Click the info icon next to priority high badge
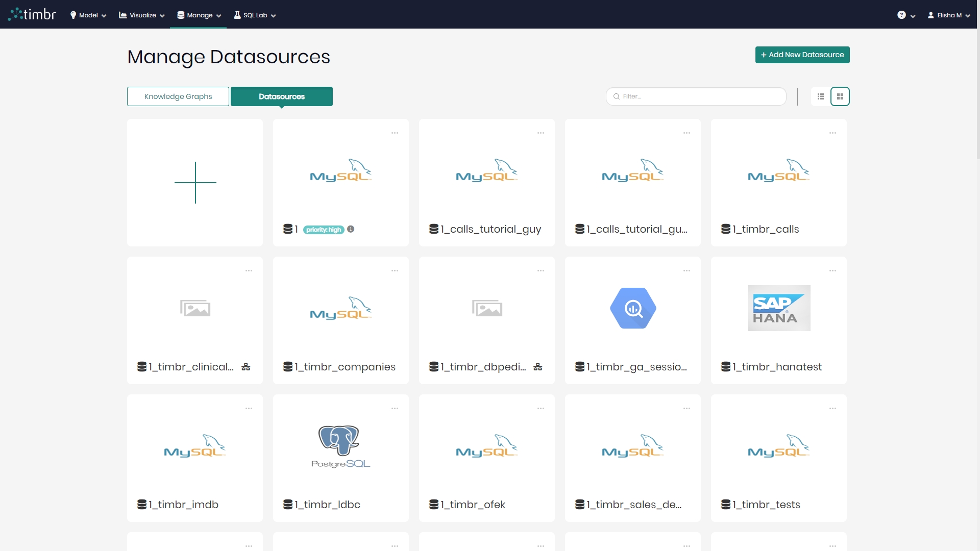Screen dimensions: 980x551 (x=351, y=229)
